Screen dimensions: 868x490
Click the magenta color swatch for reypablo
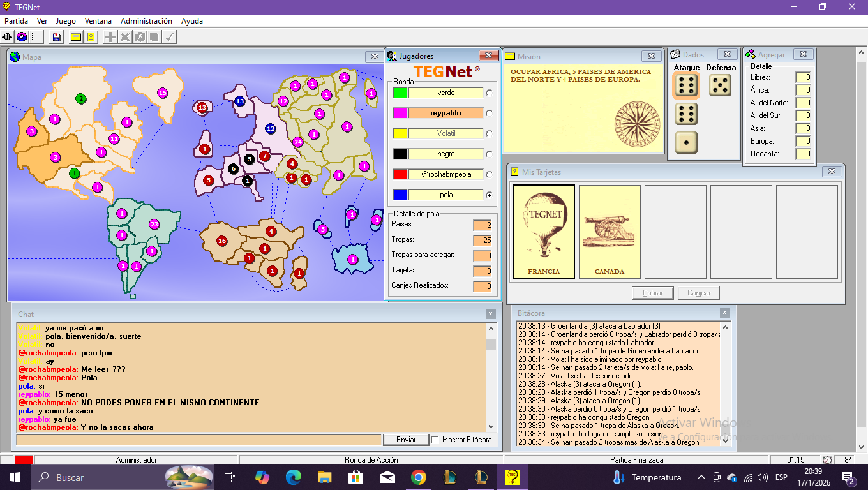click(x=400, y=113)
